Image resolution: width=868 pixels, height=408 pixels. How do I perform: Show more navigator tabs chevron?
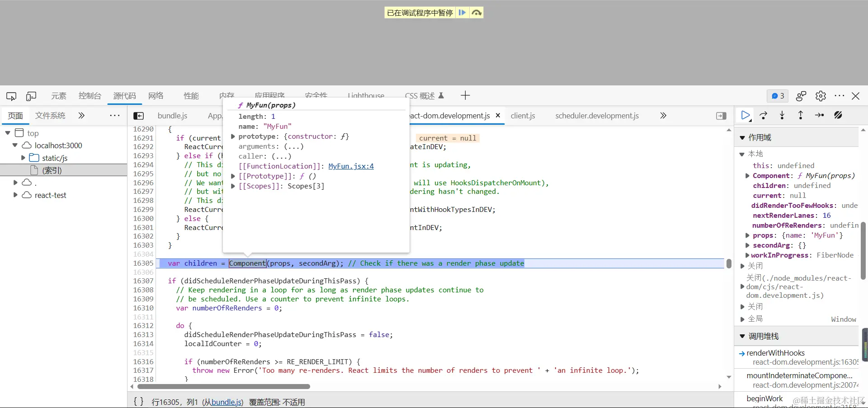(81, 116)
